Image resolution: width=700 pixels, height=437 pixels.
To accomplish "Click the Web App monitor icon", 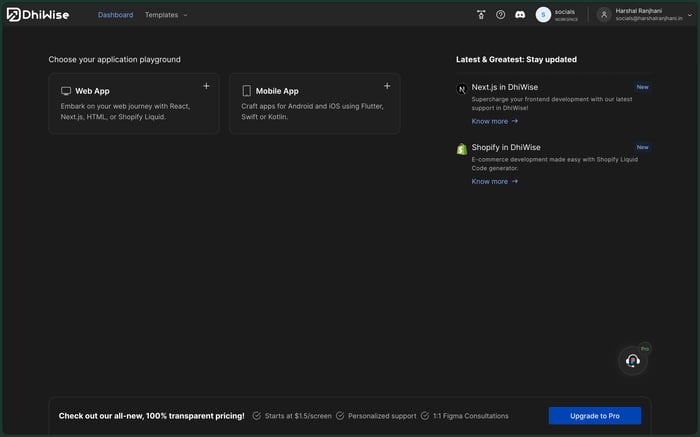I will (66, 91).
